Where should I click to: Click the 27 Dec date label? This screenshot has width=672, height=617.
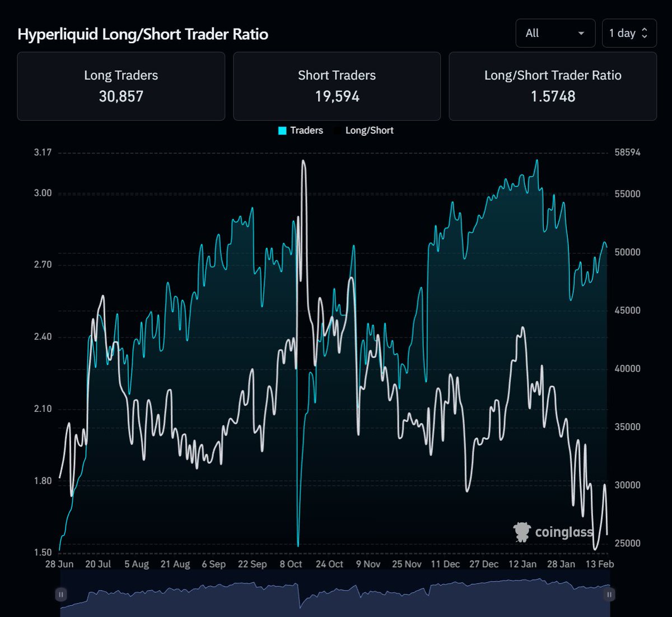tap(484, 564)
